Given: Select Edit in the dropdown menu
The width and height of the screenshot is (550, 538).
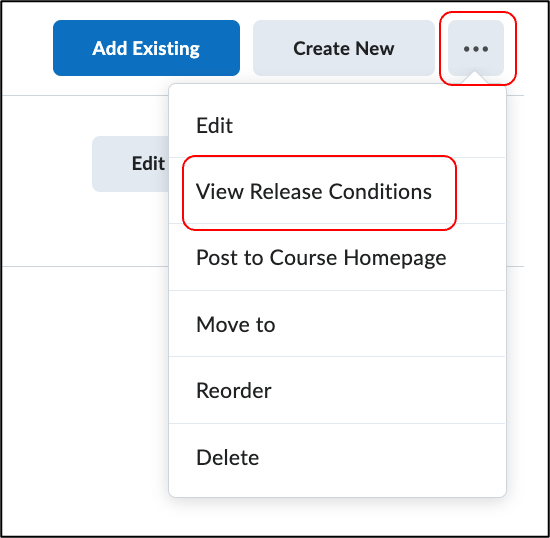Looking at the screenshot, I should pyautogui.click(x=337, y=125).
